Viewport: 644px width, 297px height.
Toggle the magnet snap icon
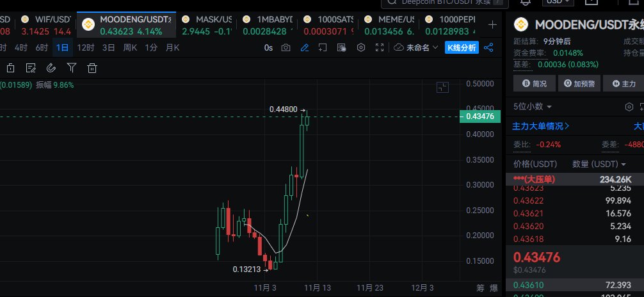click(51, 68)
